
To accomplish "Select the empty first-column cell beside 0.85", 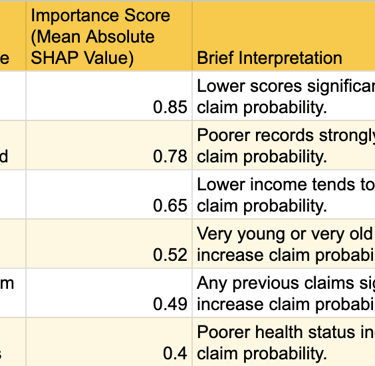I will point(13,96).
